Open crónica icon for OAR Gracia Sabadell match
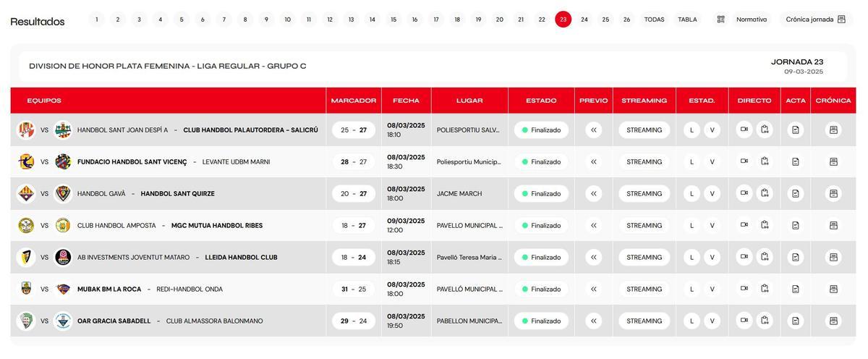The image size is (868, 359). 833,321
